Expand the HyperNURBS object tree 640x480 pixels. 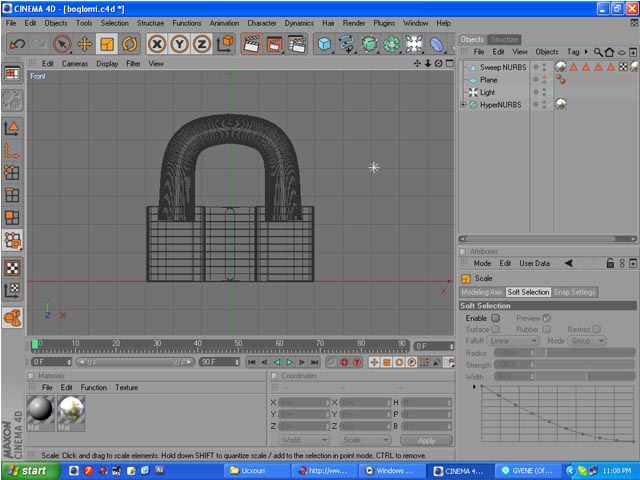[x=463, y=104]
